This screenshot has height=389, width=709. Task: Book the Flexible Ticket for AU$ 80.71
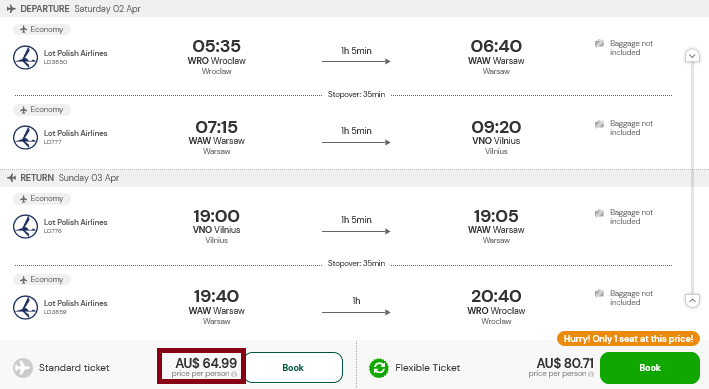pyautogui.click(x=650, y=368)
